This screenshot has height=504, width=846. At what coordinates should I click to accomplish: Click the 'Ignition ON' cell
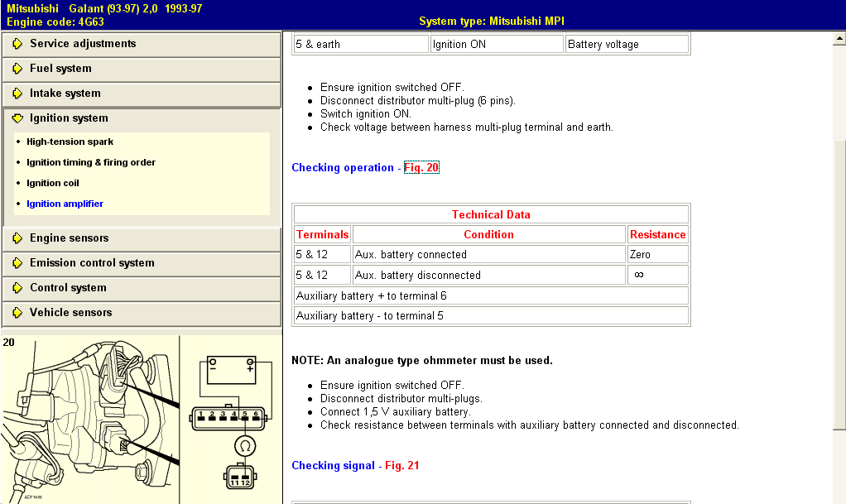pyautogui.click(x=497, y=44)
